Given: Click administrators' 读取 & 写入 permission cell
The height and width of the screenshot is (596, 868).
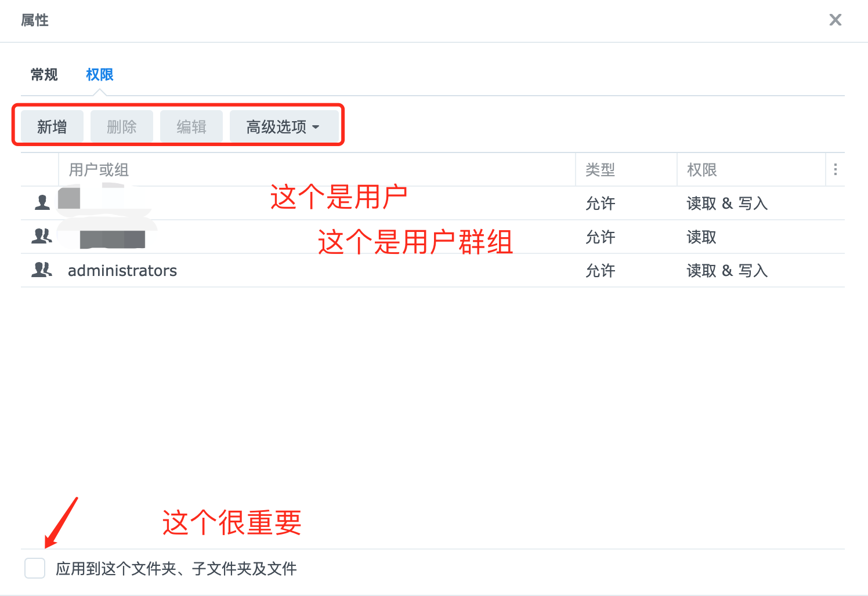Looking at the screenshot, I should point(727,271).
